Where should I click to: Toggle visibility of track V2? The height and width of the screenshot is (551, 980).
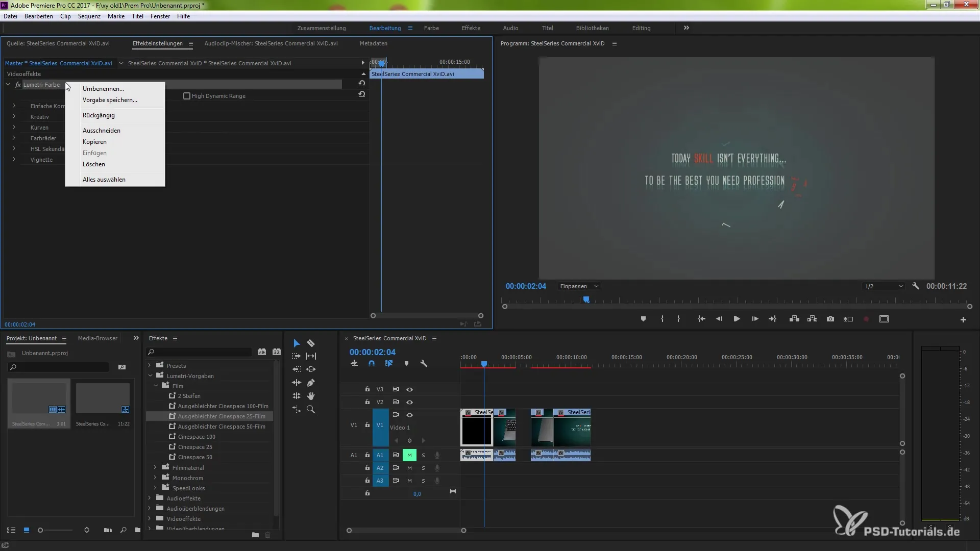pos(409,402)
